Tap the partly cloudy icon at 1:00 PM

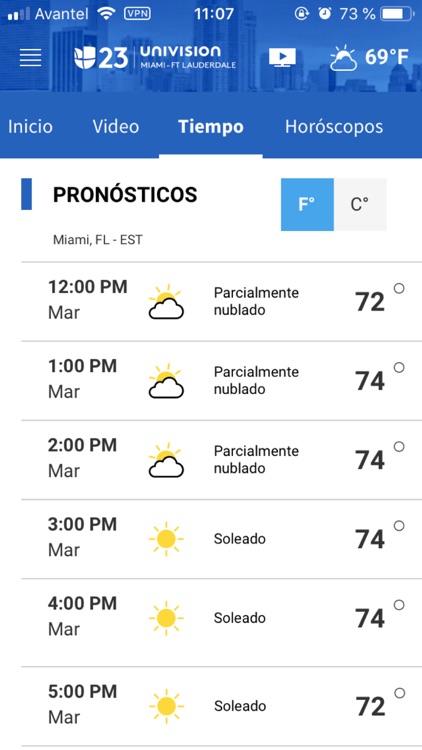click(x=166, y=381)
